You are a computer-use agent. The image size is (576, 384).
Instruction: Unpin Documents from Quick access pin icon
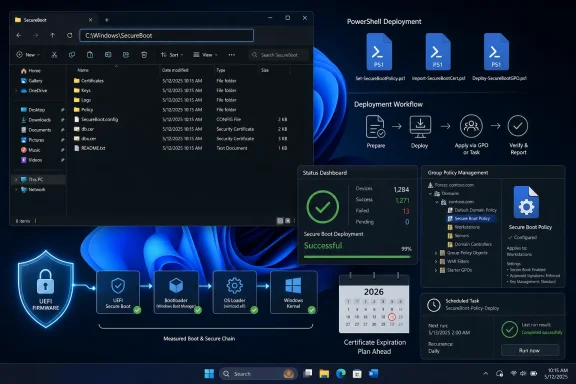pyautogui.click(x=62, y=130)
